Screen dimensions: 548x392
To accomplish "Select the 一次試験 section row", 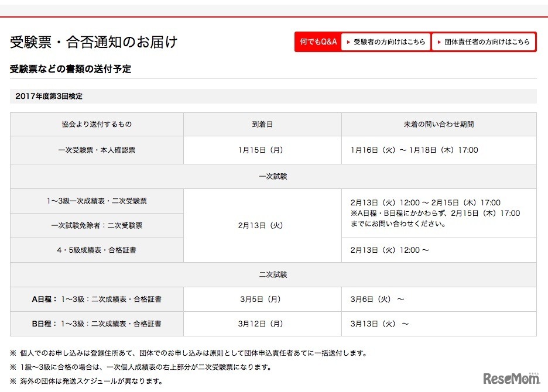I will pyautogui.click(x=274, y=175).
